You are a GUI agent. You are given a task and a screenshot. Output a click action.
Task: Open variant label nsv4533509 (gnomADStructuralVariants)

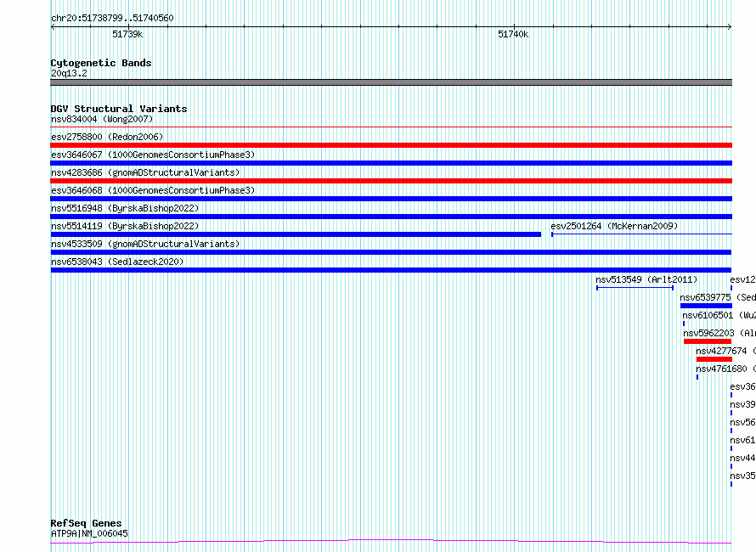[x=145, y=244]
